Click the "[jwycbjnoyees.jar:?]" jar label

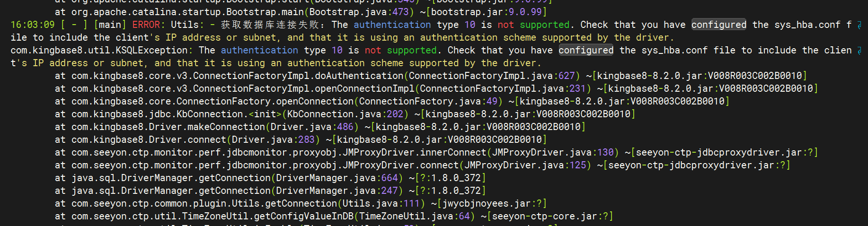(492, 203)
